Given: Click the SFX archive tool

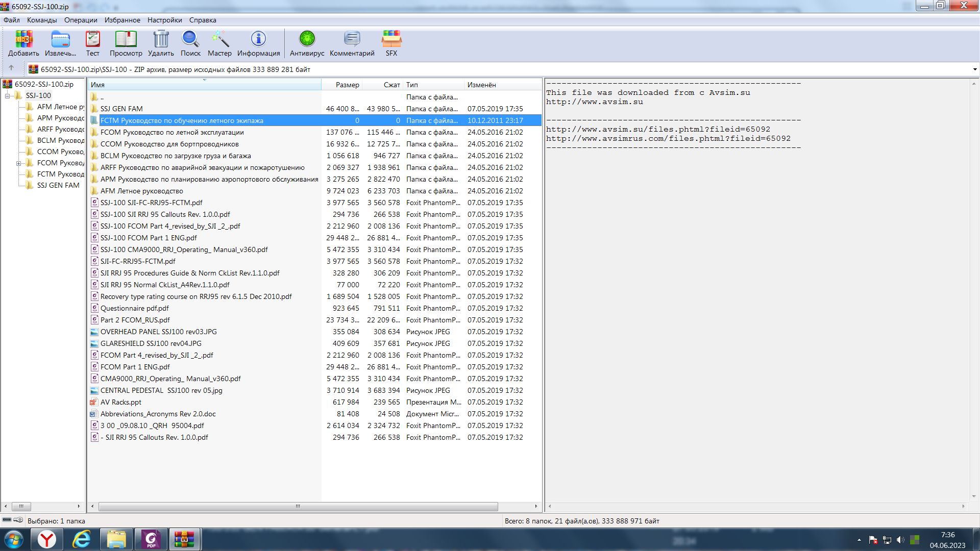Looking at the screenshot, I should tap(391, 43).
